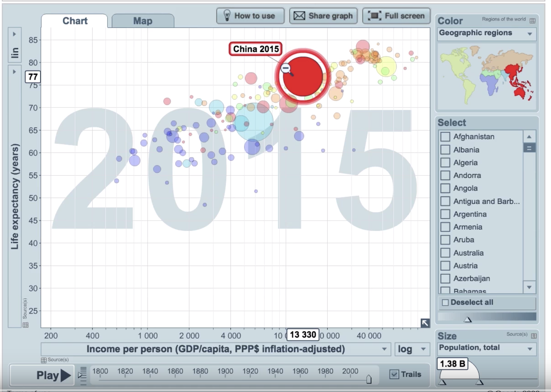
Task: Click the Full screen button
Action: point(396,16)
